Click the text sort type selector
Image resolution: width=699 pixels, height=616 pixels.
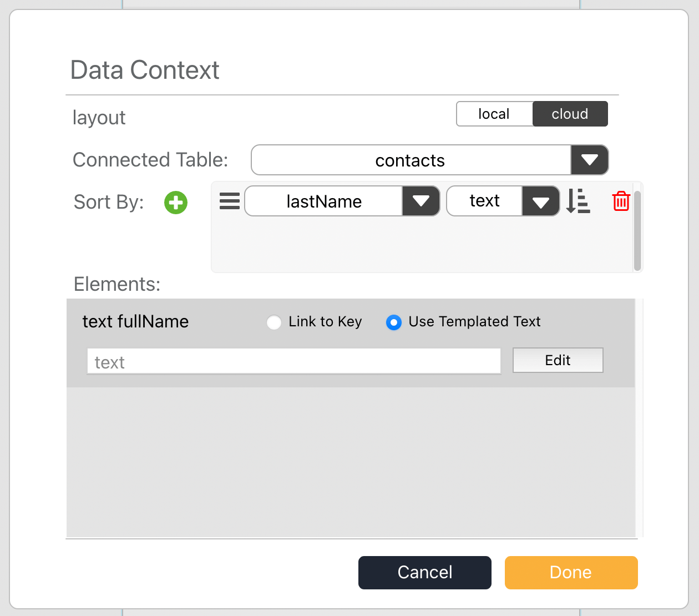click(503, 201)
